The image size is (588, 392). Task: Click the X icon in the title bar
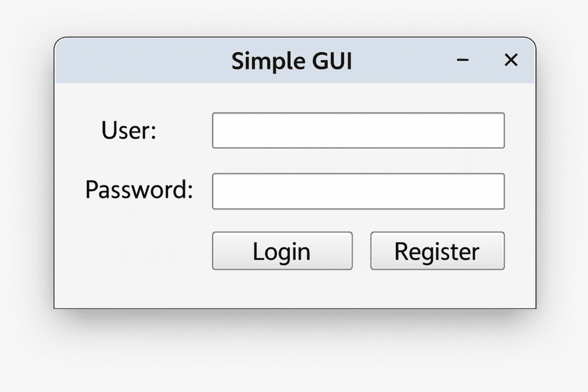click(x=510, y=60)
